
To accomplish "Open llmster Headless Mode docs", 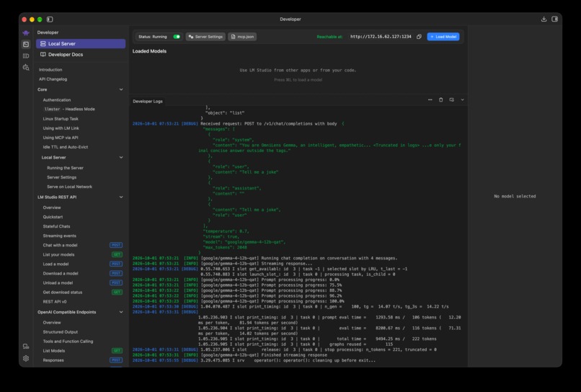I will [x=69, y=110].
